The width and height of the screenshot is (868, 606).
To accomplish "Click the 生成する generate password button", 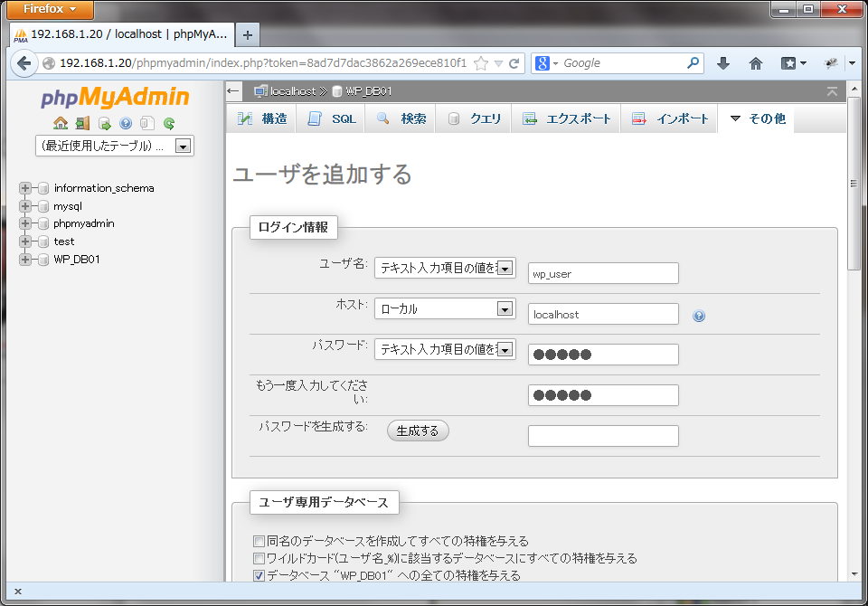I will click(418, 431).
